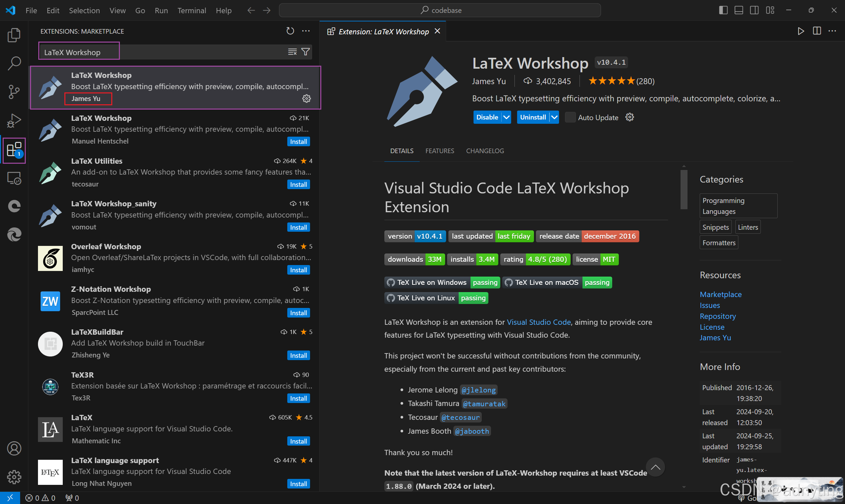Open errors and warnings in status bar
This screenshot has height=504, width=845.
pyautogui.click(x=40, y=498)
